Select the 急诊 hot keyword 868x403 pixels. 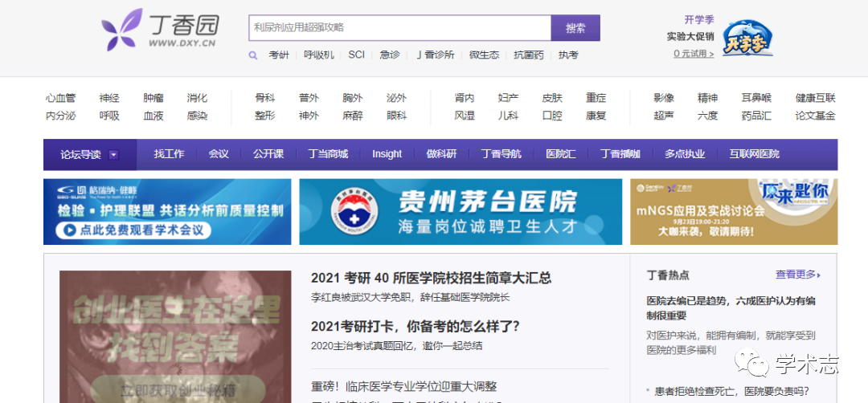tap(390, 55)
